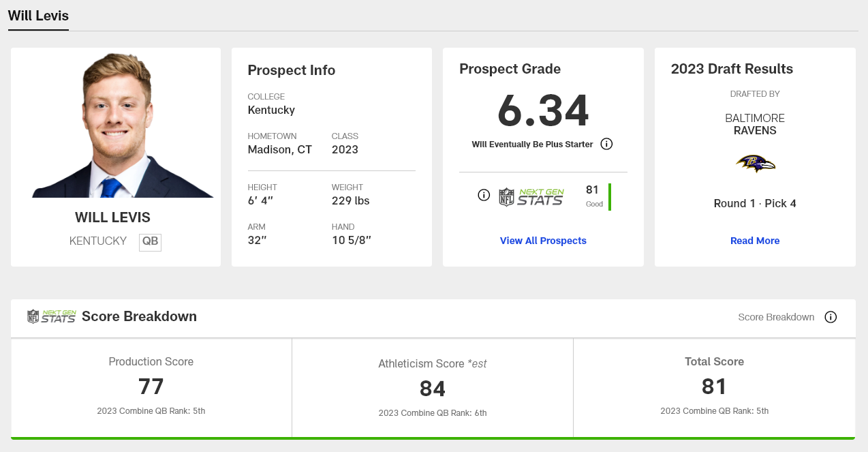Click Kentucky under College in Prospect Info
The height and width of the screenshot is (452, 868).
tap(271, 110)
